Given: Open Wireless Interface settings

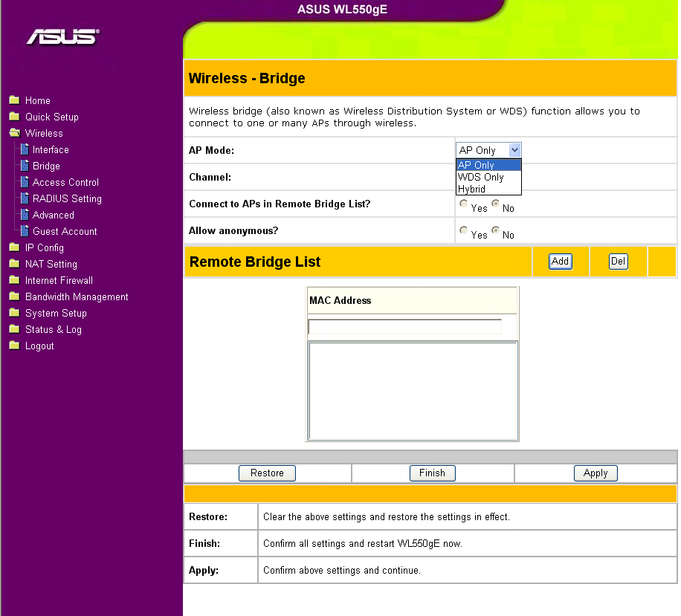Looking at the screenshot, I should click(51, 150).
